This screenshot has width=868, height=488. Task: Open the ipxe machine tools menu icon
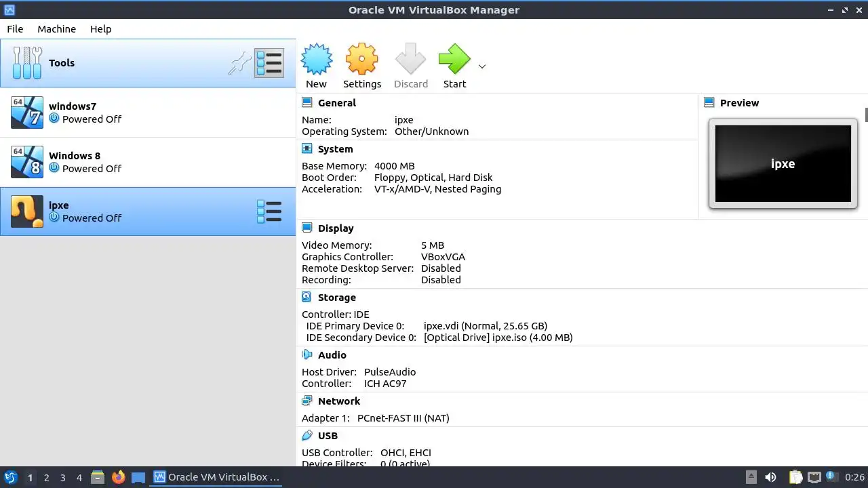coord(269,211)
